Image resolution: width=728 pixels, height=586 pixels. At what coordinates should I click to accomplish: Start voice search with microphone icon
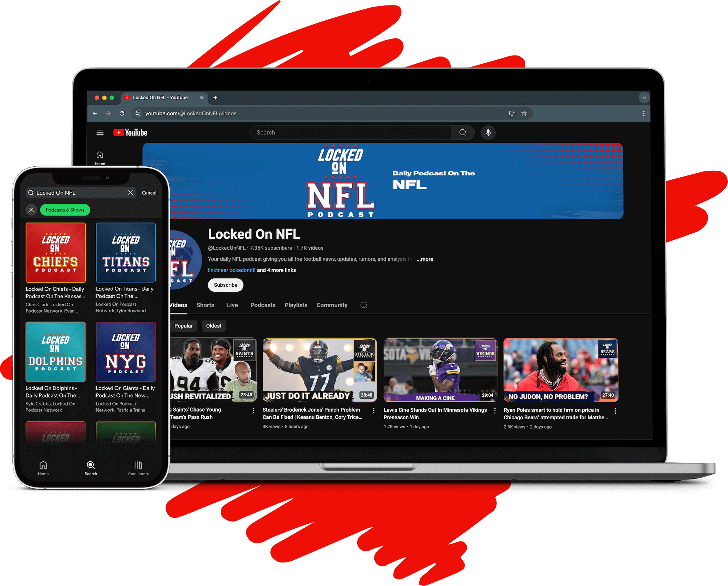pyautogui.click(x=488, y=133)
